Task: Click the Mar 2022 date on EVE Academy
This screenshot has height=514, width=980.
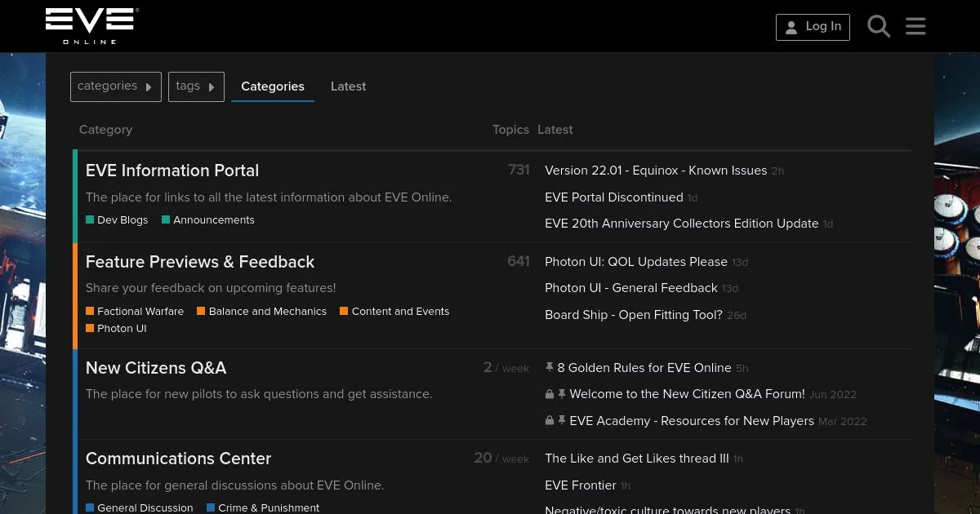Action: pos(843,422)
